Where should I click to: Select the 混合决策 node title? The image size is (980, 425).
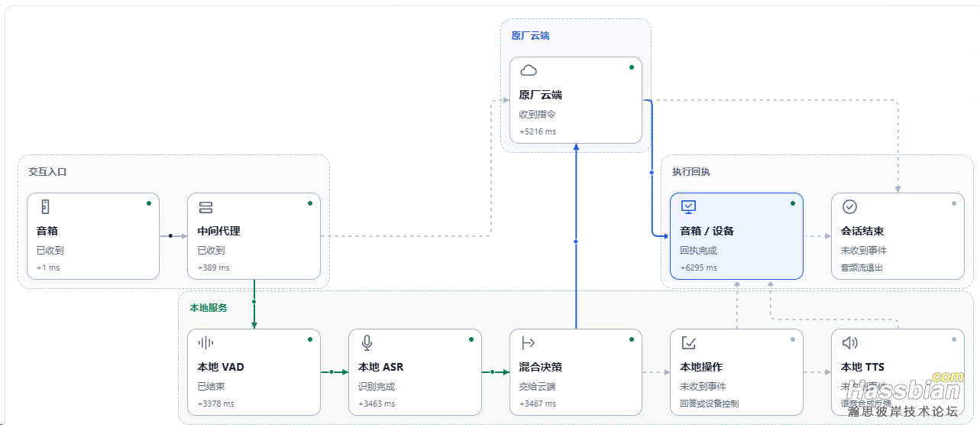541,367
